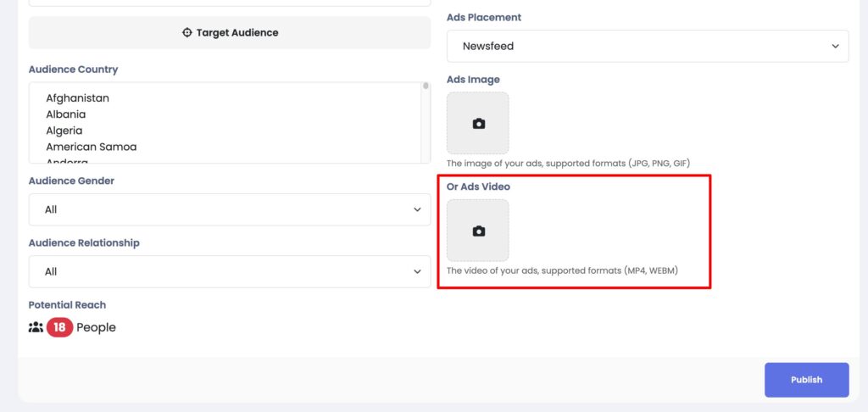The height and width of the screenshot is (412, 868).
Task: Click the Audience Country list scrollbar
Action: (x=426, y=119)
